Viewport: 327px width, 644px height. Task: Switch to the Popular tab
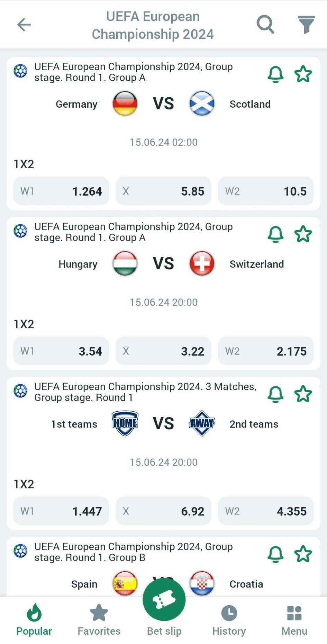click(x=34, y=620)
